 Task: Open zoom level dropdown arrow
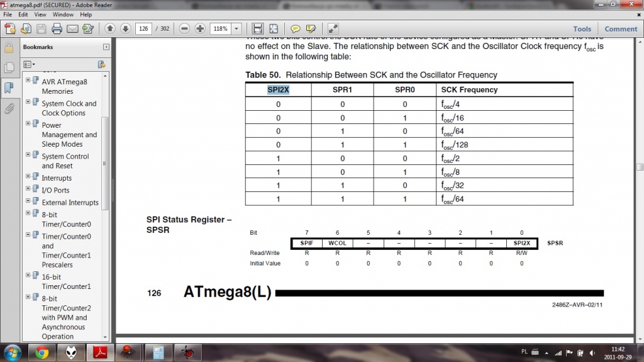[236, 28]
